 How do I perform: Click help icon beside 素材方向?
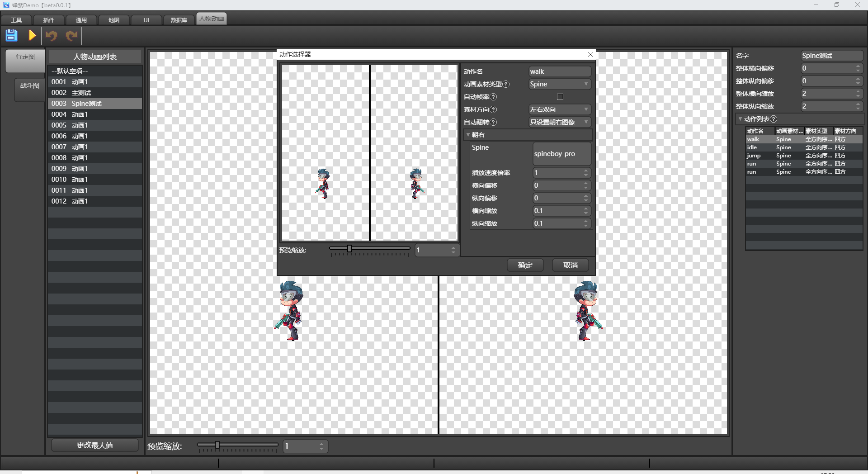click(494, 109)
